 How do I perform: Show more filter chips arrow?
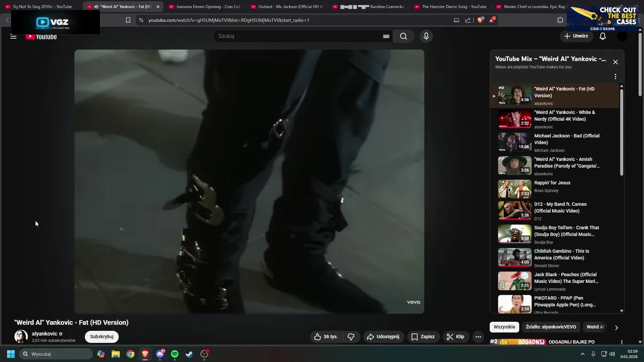point(616,327)
